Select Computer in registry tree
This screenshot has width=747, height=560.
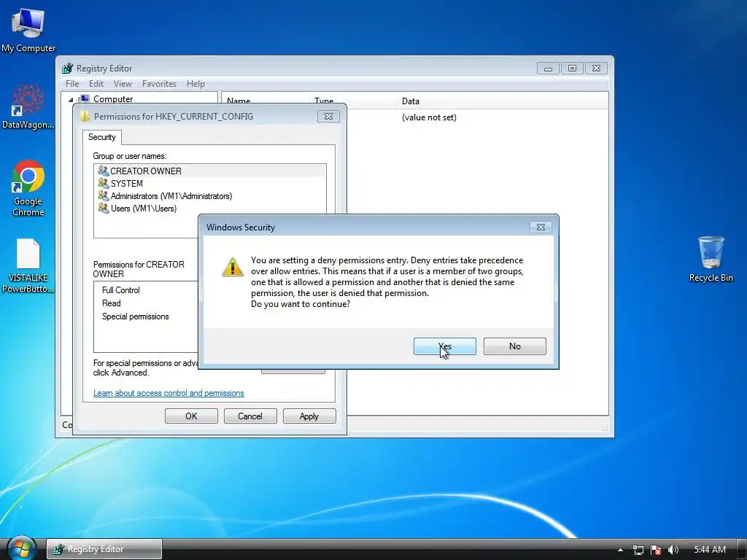point(113,99)
